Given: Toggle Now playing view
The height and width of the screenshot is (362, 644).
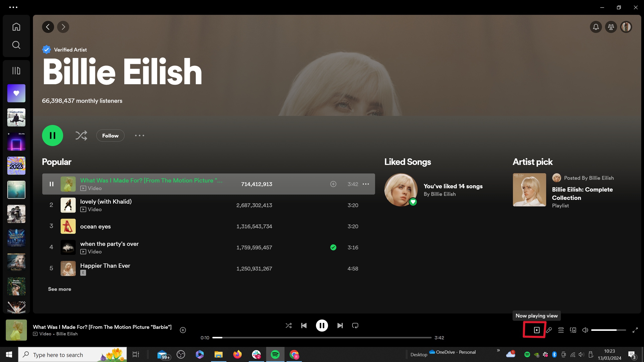Looking at the screenshot, I should click(x=537, y=330).
